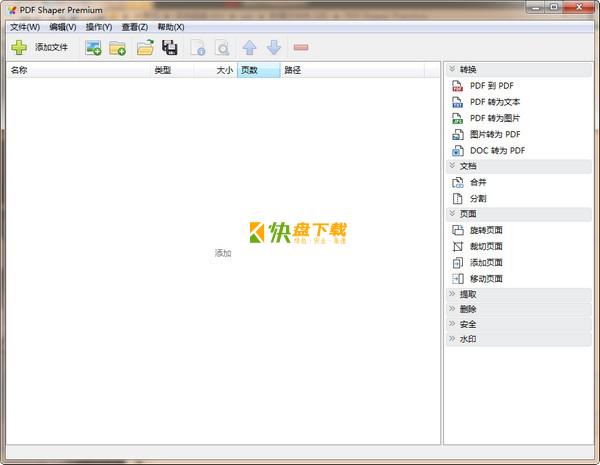This screenshot has height=465, width=600.
Task: Collapse the 文档 section
Action: [519, 166]
